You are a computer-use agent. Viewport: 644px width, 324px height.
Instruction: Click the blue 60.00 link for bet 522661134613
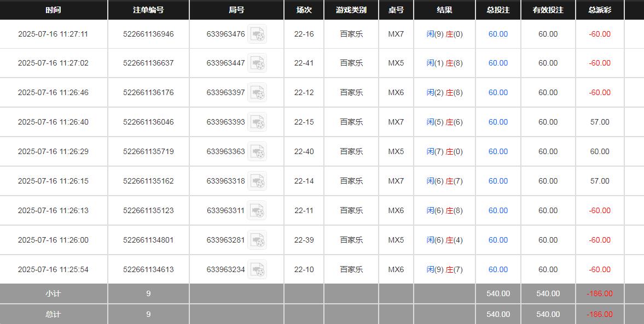point(497,269)
